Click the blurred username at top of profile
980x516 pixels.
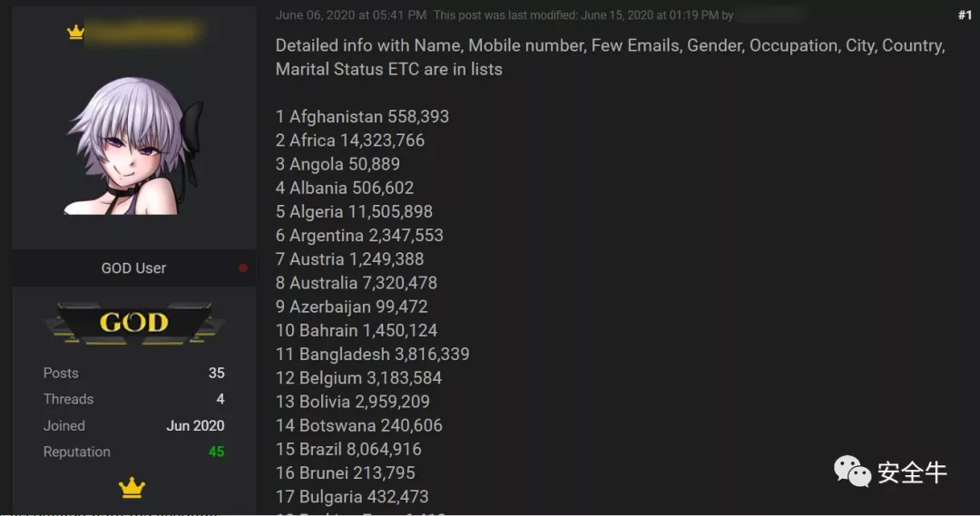tap(143, 31)
